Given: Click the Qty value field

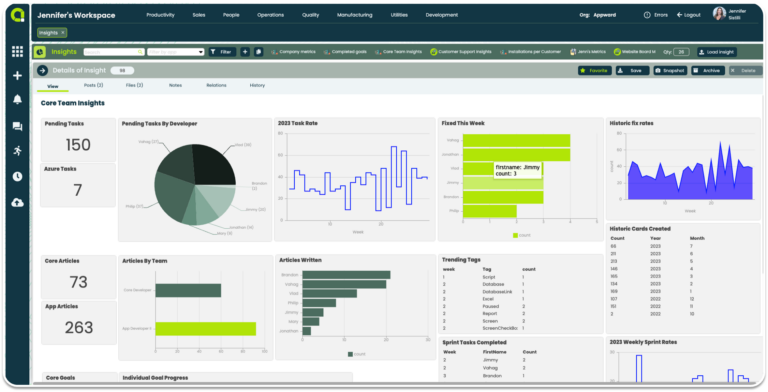Looking at the screenshot, I should (x=681, y=52).
